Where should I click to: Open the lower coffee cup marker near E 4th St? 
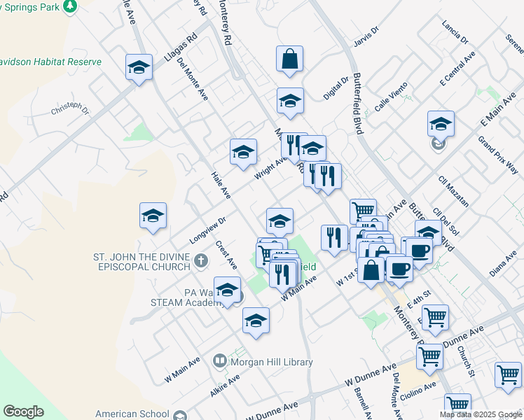pos(400,270)
